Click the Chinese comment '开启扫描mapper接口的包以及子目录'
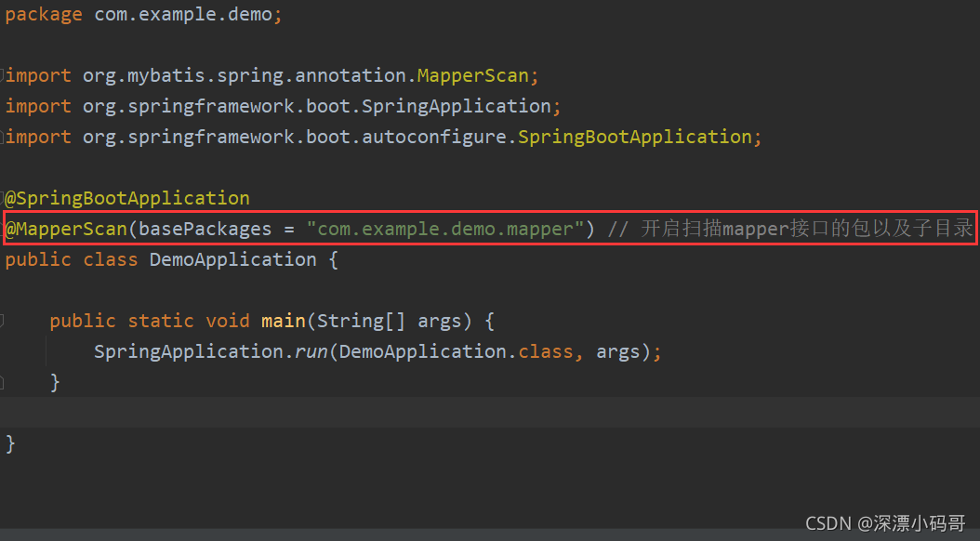This screenshot has height=541, width=980. pos(806,229)
